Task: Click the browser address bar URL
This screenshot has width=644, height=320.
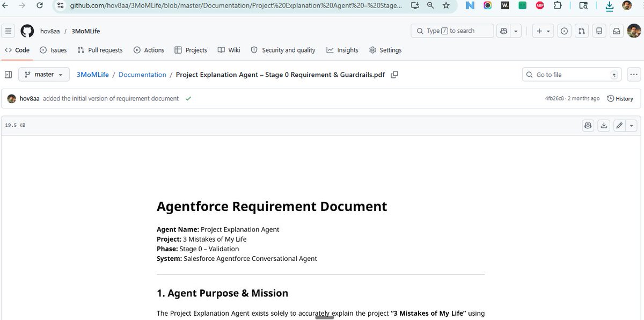Action: click(236, 5)
